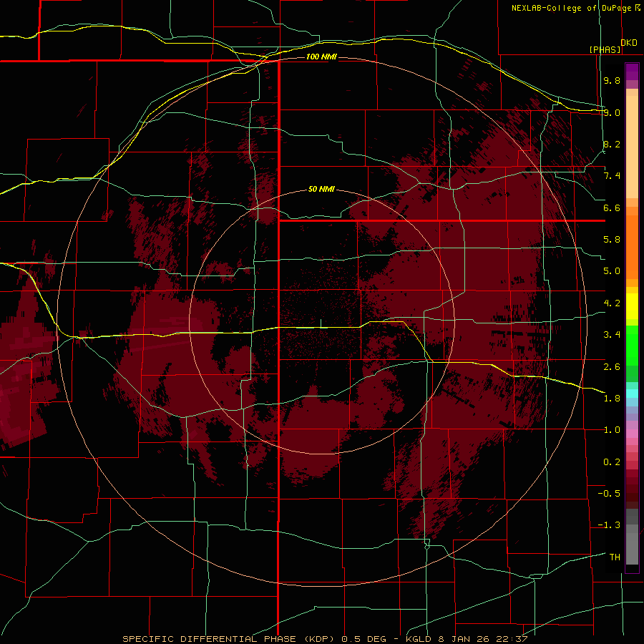This screenshot has width=644, height=644.
Task: Pick the peach segment of the color bar
Action: coord(632,146)
